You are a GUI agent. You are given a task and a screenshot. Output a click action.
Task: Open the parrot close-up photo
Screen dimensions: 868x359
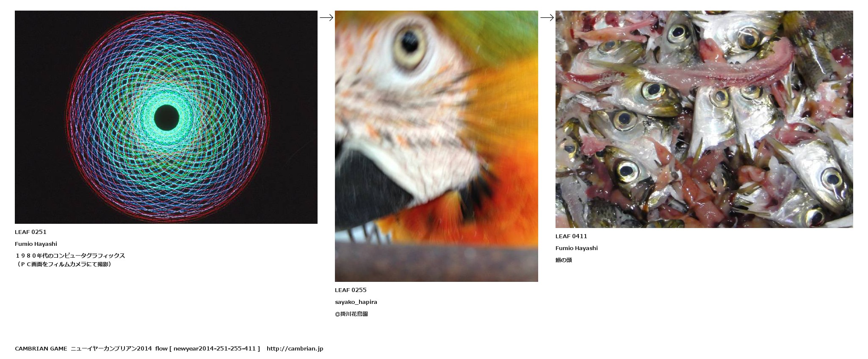tap(437, 146)
